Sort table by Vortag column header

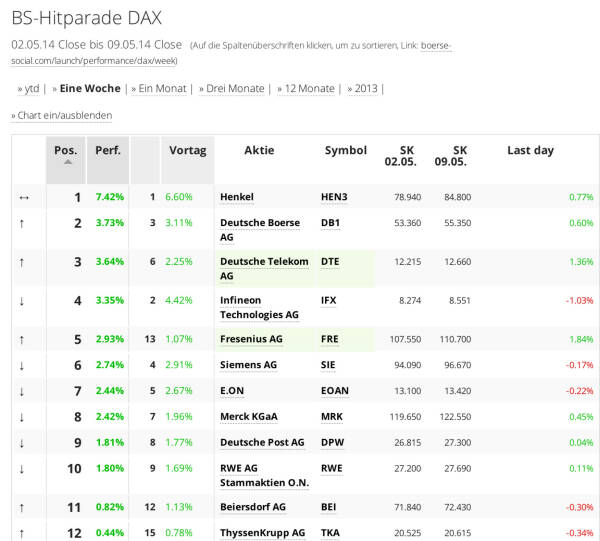[x=187, y=150]
